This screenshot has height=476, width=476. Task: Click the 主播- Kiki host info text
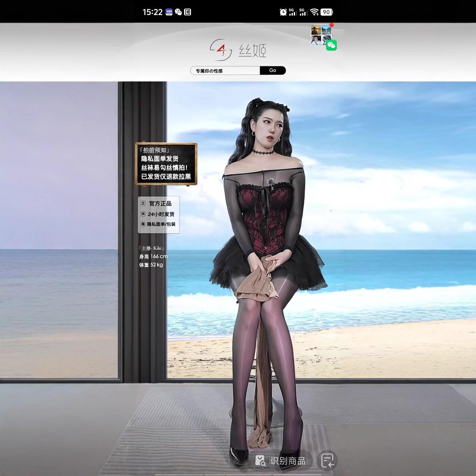[152, 248]
